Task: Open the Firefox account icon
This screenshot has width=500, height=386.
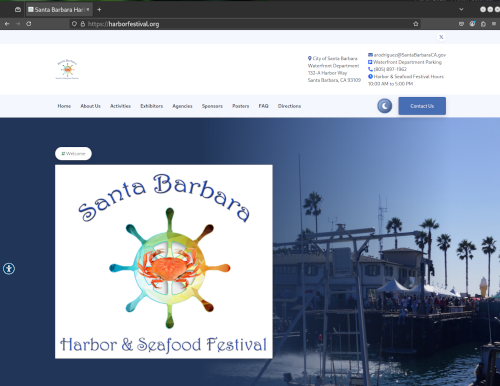Action: [x=472, y=24]
